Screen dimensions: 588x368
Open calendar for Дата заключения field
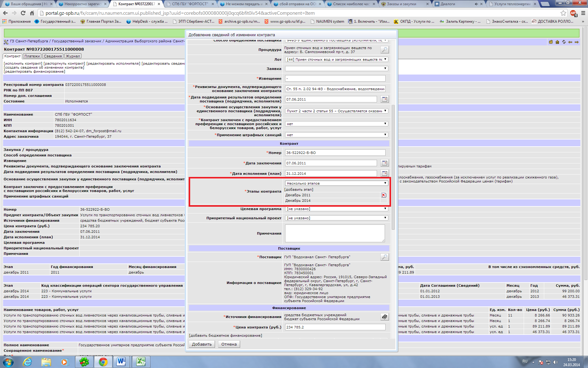(384, 163)
